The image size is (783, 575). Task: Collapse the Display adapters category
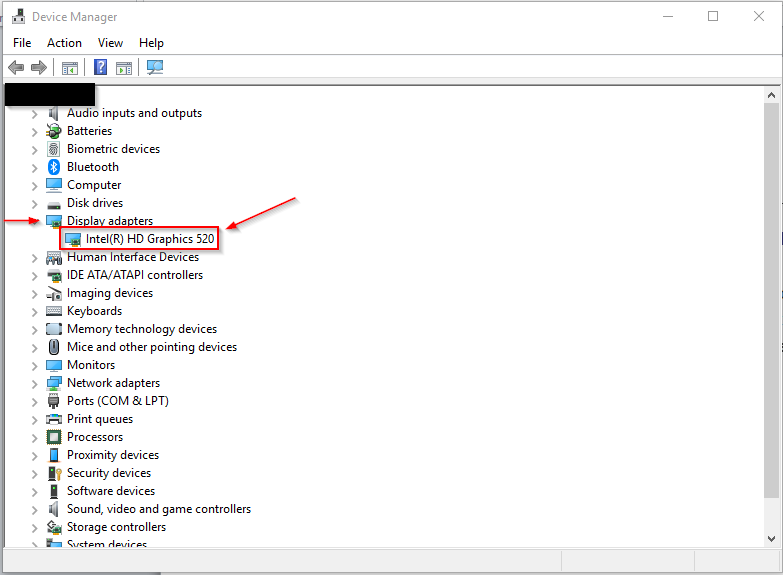pos(34,221)
